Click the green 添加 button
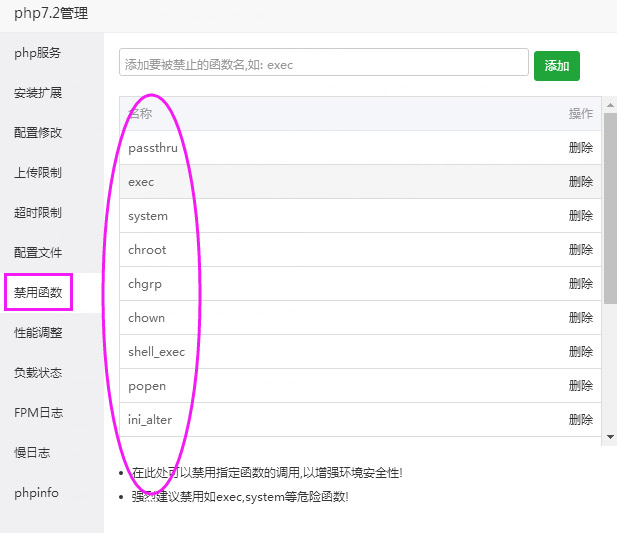This screenshot has width=617, height=533. point(556,66)
